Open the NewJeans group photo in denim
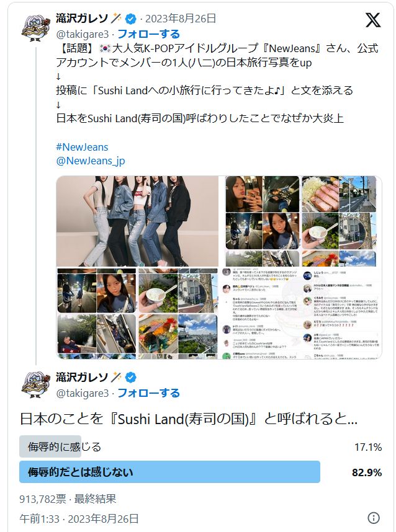Viewport: 396px width, 532px height. pos(137,221)
